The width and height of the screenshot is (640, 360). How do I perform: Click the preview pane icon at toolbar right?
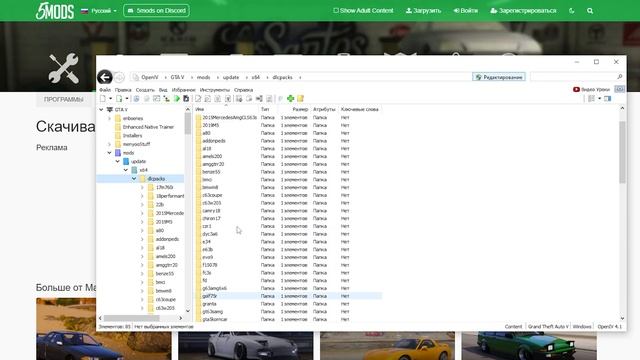[608, 98]
